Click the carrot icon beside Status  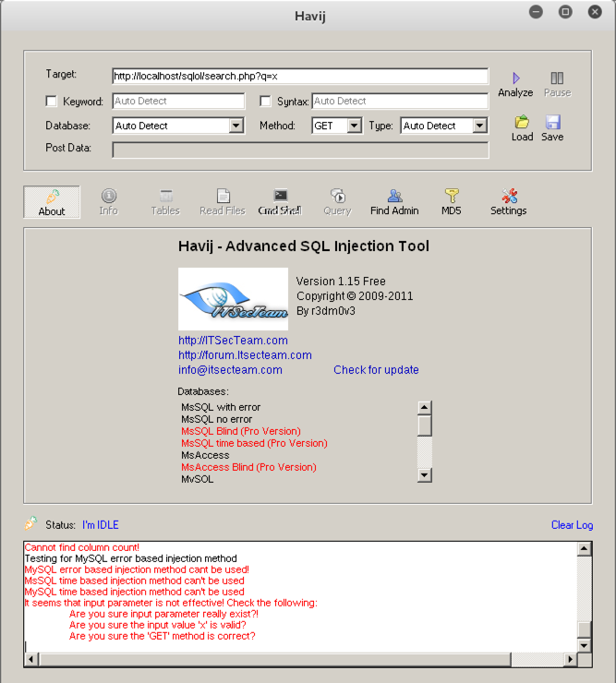(30, 523)
